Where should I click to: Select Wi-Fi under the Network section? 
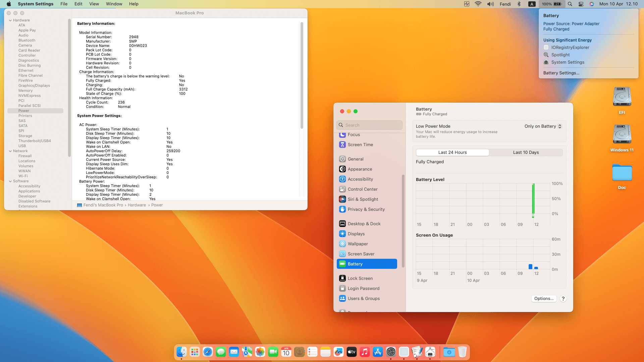click(x=23, y=176)
